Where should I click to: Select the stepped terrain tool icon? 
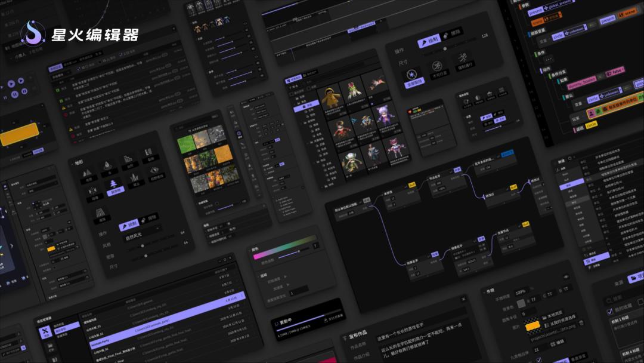coord(128,159)
